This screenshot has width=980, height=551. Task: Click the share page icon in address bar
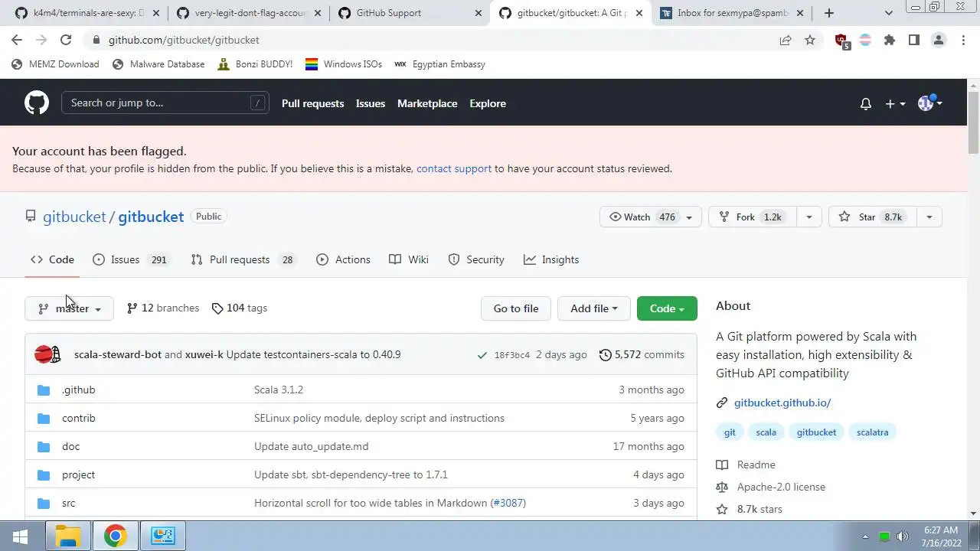(786, 40)
